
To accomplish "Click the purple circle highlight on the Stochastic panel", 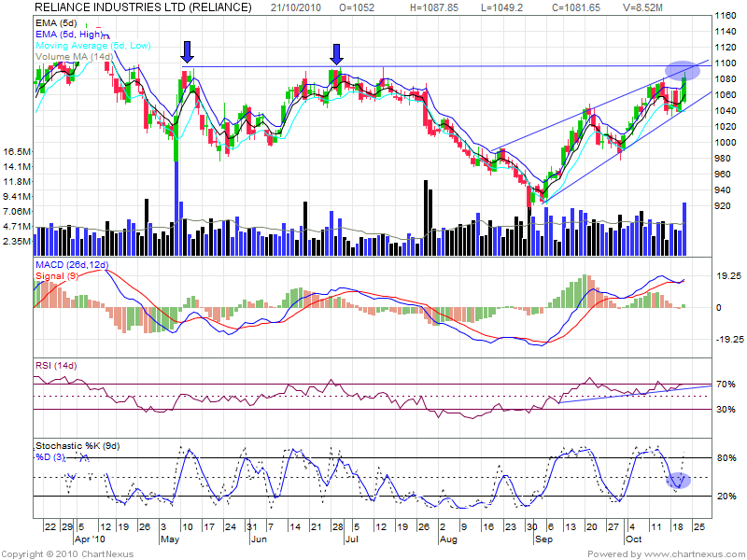I will [x=679, y=481].
